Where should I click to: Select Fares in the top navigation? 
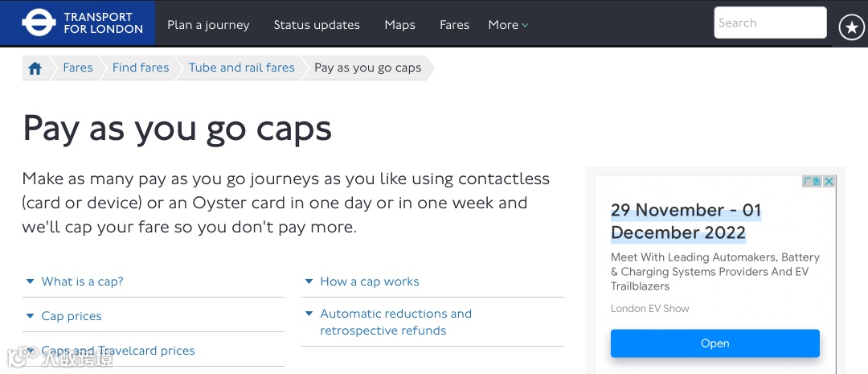[x=454, y=25]
